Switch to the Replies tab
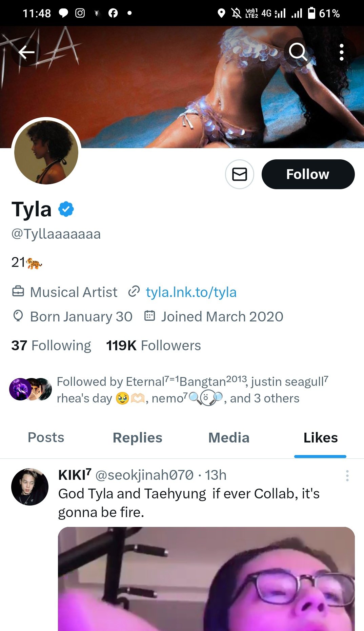Screen dimensions: 364x631 [137, 438]
